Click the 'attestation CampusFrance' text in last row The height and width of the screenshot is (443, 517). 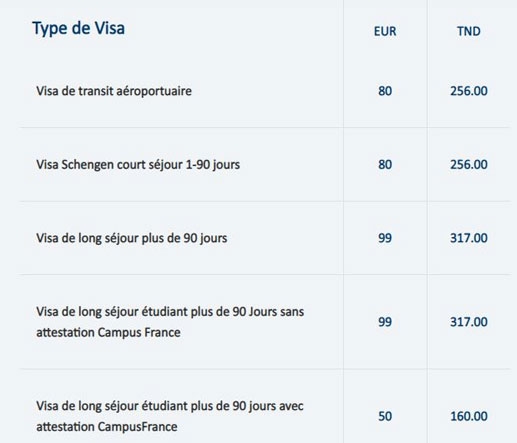tap(107, 427)
